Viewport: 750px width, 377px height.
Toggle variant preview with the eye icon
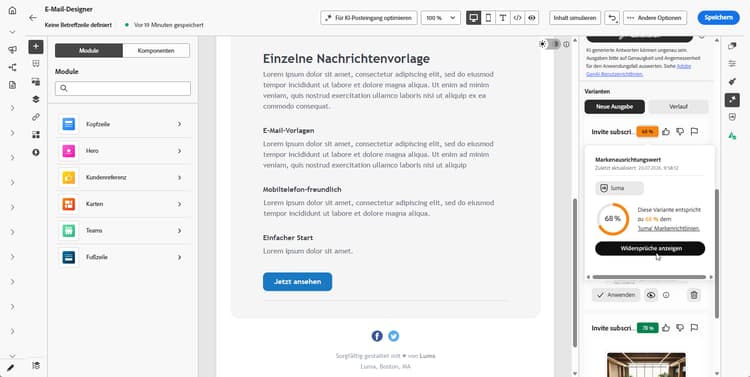651,295
